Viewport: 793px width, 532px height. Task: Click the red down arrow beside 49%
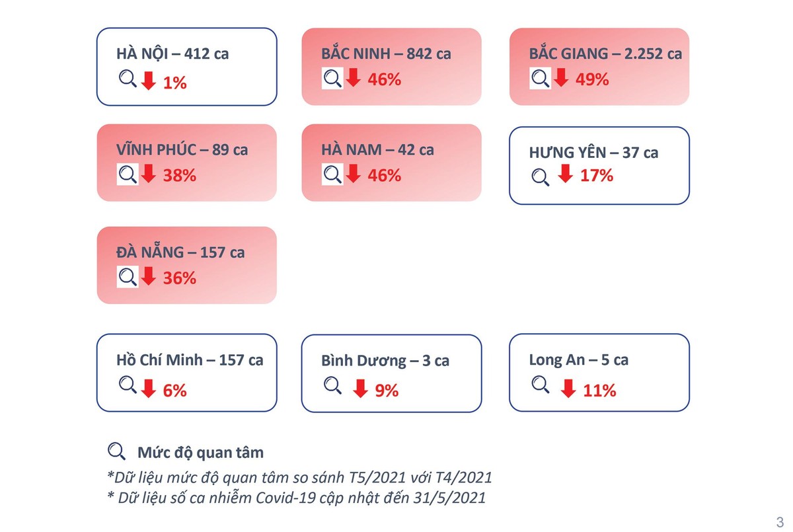pos(561,79)
